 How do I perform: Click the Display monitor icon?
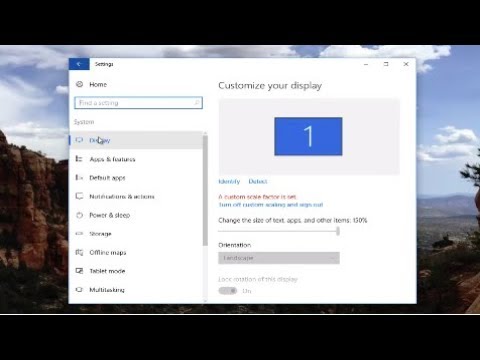coord(79,140)
